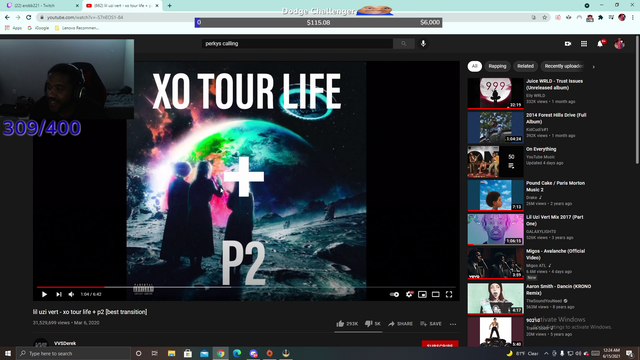Switch to theater mode
This screenshot has height=360, width=640.
click(x=436, y=294)
